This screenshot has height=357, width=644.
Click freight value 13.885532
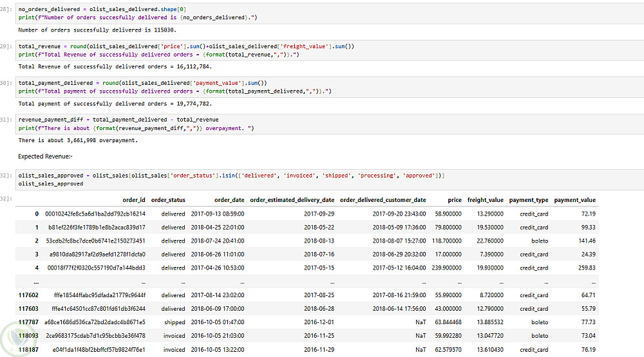[x=490, y=322]
